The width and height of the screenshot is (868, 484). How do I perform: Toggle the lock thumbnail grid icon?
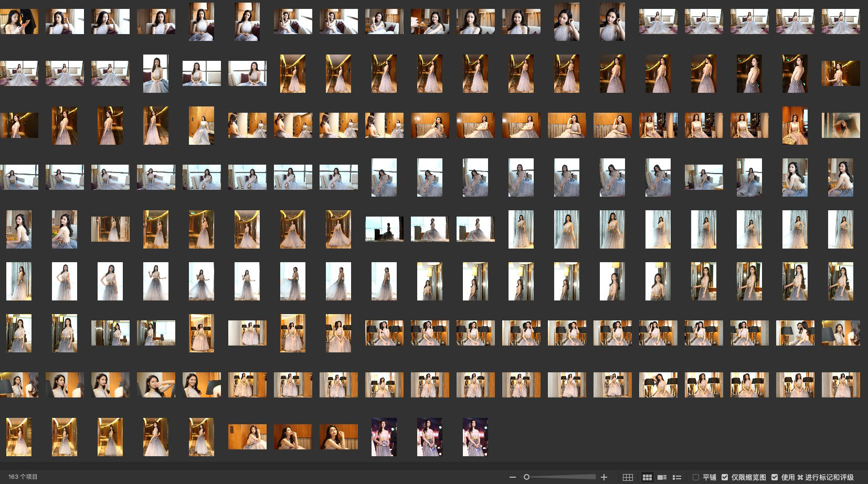click(x=628, y=477)
